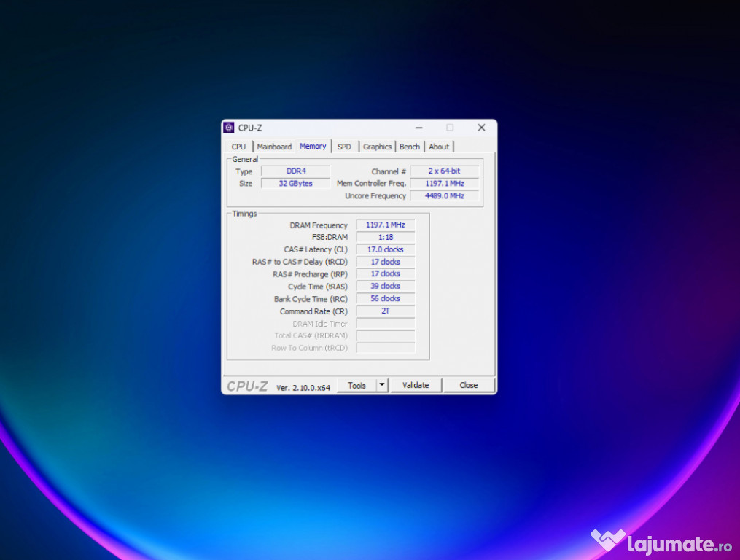Screen dimensions: 740x560
Task: Click the Memory tab
Action: tap(313, 146)
